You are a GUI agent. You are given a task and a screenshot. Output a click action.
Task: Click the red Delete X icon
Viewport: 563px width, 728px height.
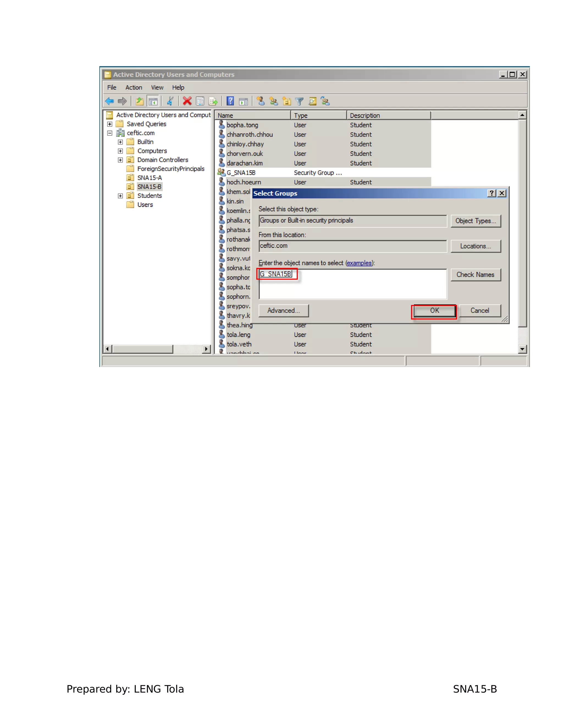click(187, 101)
